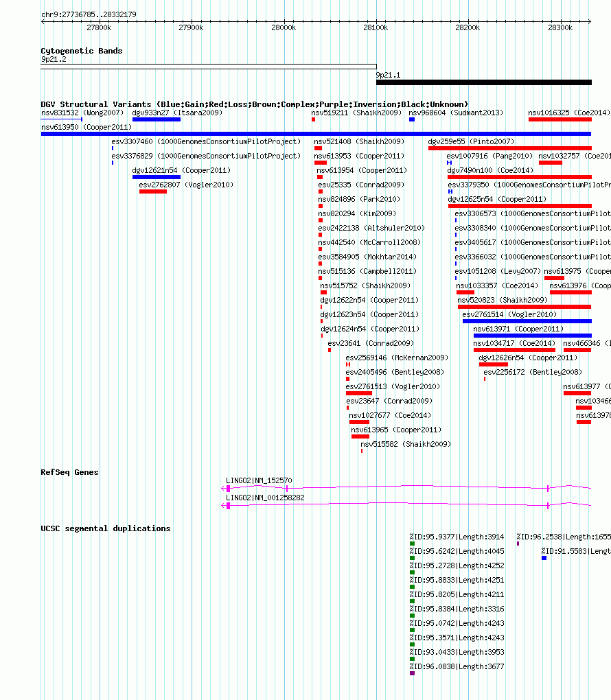Click duplication %ID:95.2728 Length:4252
Image resolution: width=611 pixels, height=700 pixels.
pos(457,565)
